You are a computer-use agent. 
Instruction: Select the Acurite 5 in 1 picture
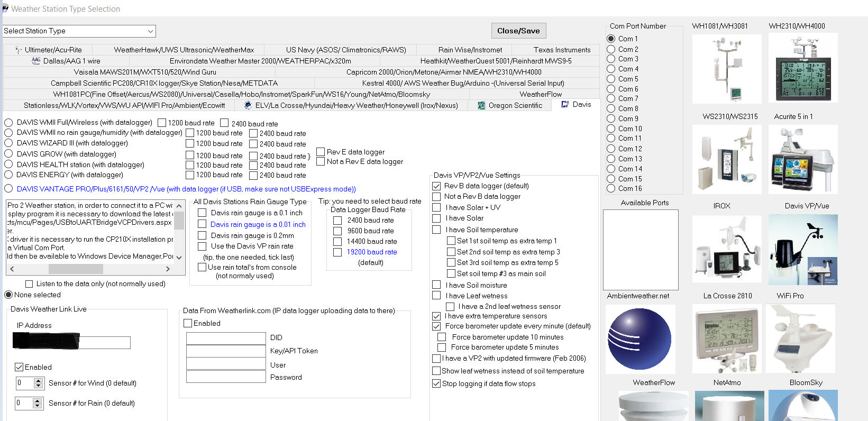[x=803, y=159]
